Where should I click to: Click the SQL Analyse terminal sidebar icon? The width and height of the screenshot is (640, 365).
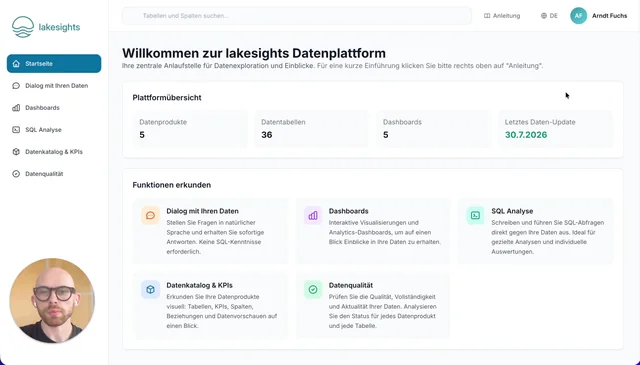click(x=16, y=130)
